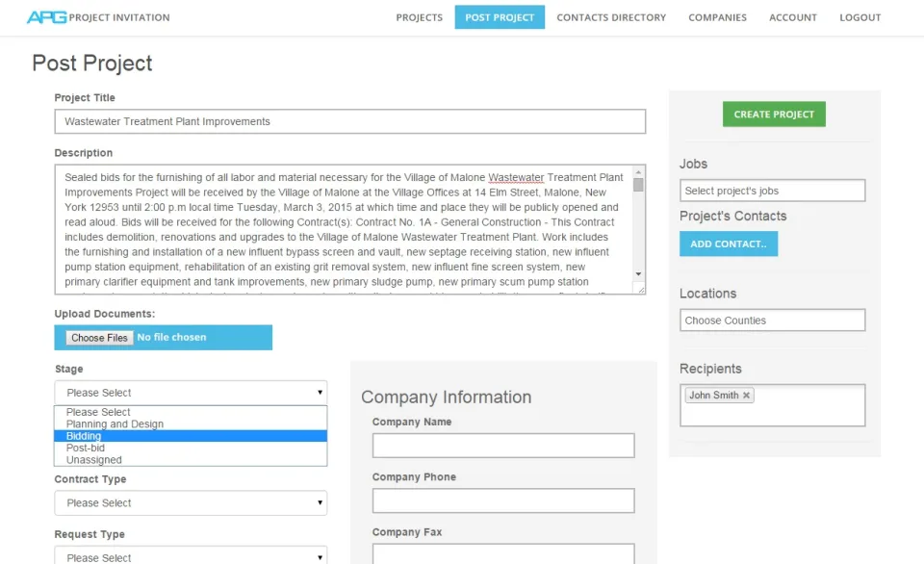This screenshot has width=924, height=564.
Task: Click the Company Name input
Action: pyautogui.click(x=503, y=446)
